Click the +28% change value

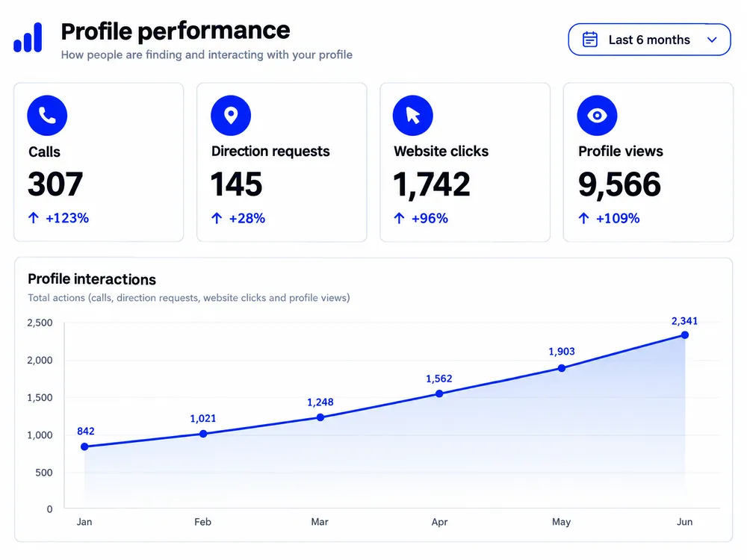[x=247, y=218]
